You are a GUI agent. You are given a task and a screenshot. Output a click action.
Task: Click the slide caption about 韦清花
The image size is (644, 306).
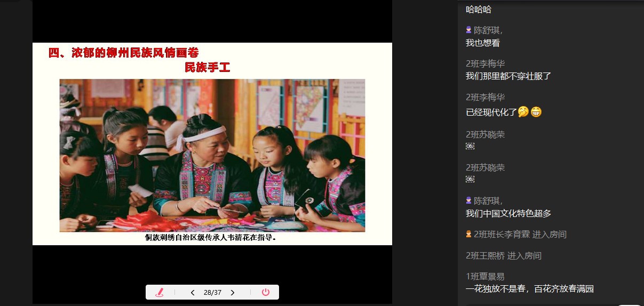tap(211, 238)
